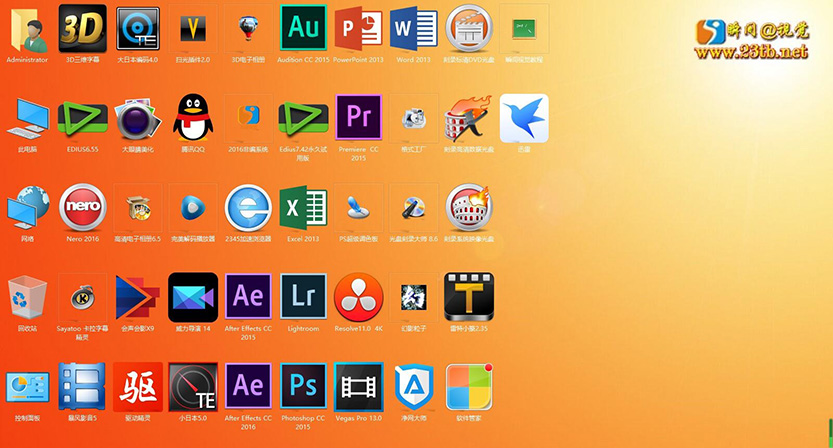833x448 pixels.
Task: Open Excel 2013 shortcut
Action: pos(303,208)
